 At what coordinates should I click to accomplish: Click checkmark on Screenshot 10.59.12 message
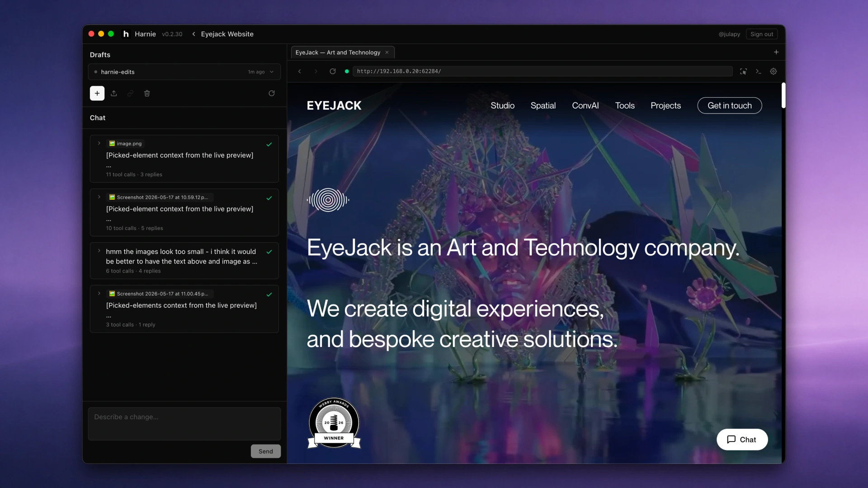click(269, 198)
